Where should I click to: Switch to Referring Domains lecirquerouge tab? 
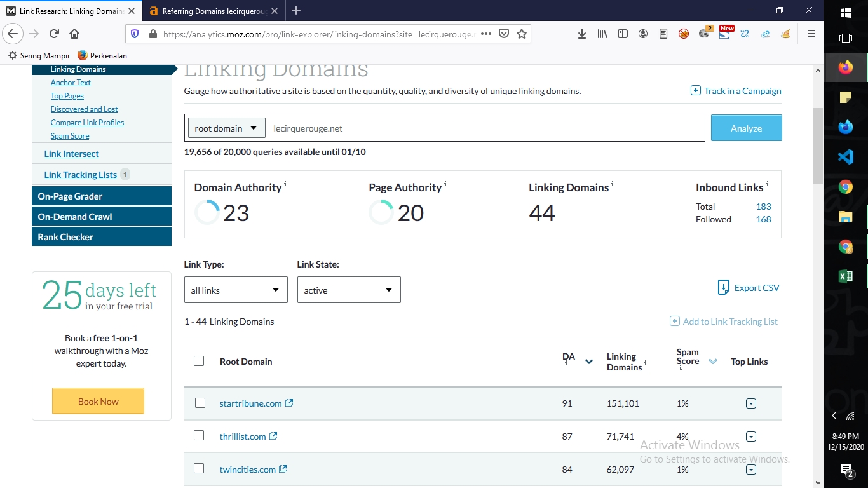(x=213, y=11)
